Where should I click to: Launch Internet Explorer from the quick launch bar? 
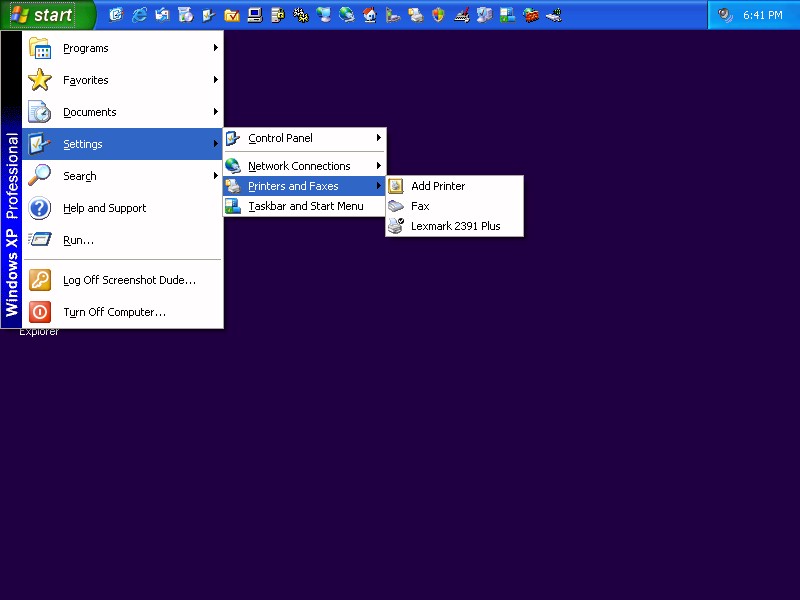coord(139,15)
